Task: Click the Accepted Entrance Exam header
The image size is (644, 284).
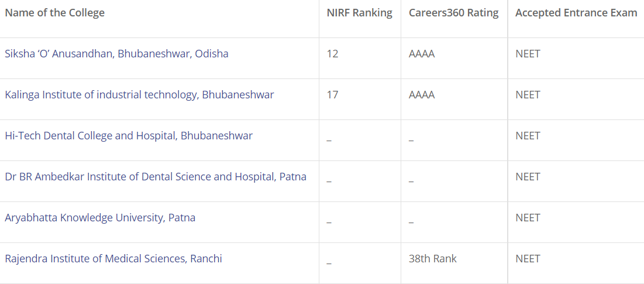Action: 576,13
